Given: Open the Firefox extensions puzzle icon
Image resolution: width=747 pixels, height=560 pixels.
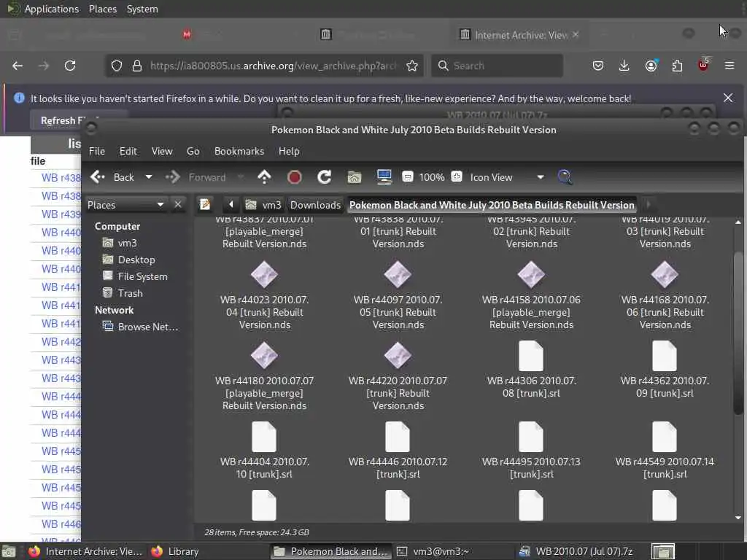Looking at the screenshot, I should 677,66.
